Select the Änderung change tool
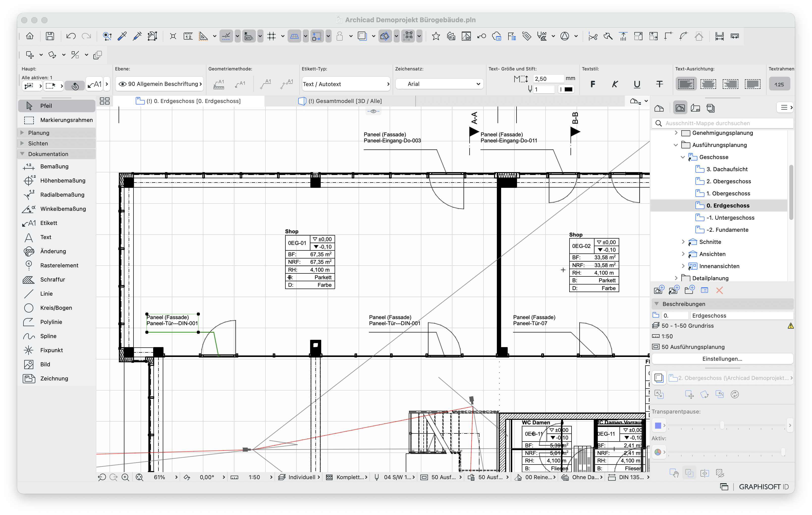Image resolution: width=812 pixels, height=515 pixels. (57, 252)
